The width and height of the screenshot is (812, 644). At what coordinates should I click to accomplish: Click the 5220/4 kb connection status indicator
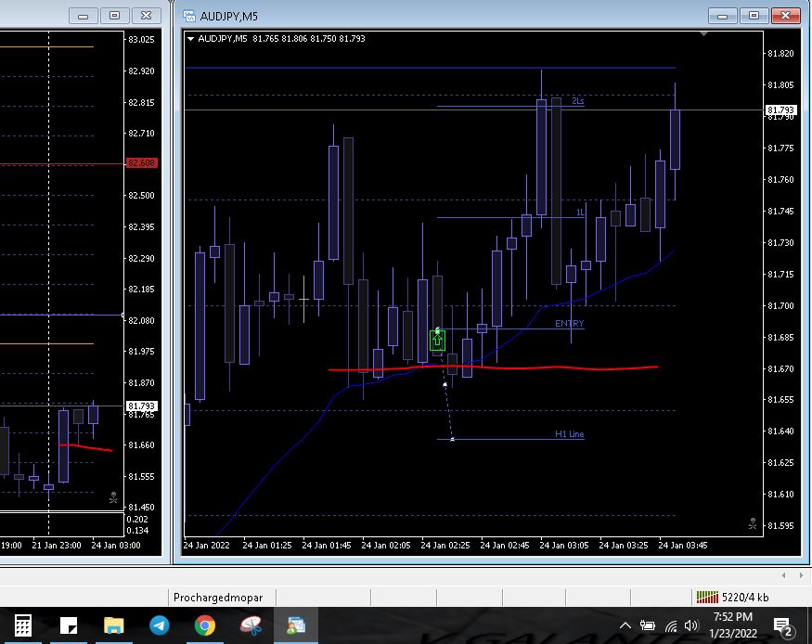[x=732, y=598]
